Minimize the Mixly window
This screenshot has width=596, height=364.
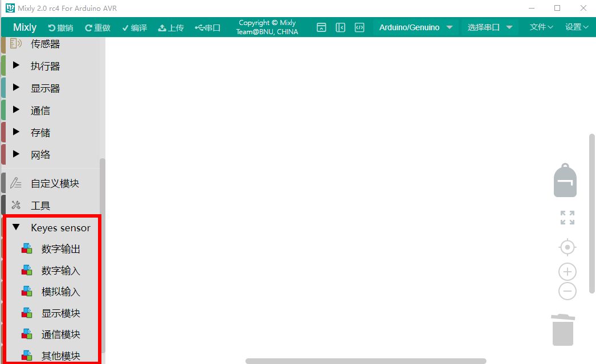[532, 8]
